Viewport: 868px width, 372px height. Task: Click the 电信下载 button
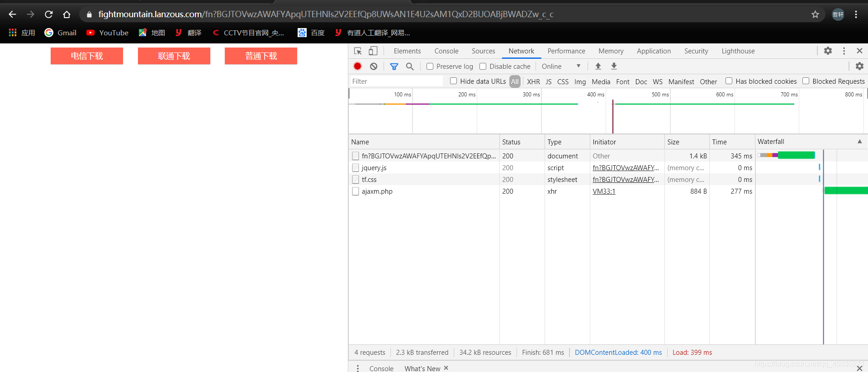coord(87,56)
